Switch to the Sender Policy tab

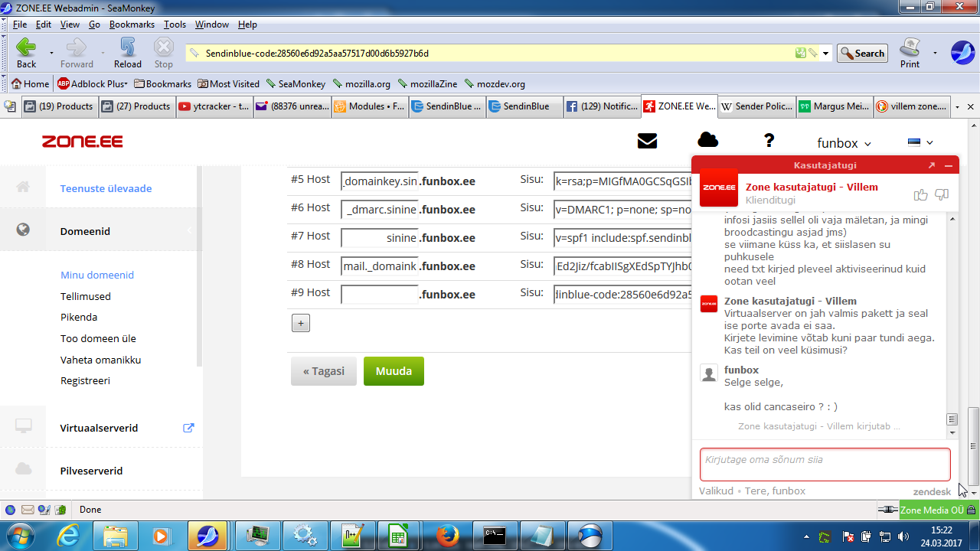click(x=756, y=106)
